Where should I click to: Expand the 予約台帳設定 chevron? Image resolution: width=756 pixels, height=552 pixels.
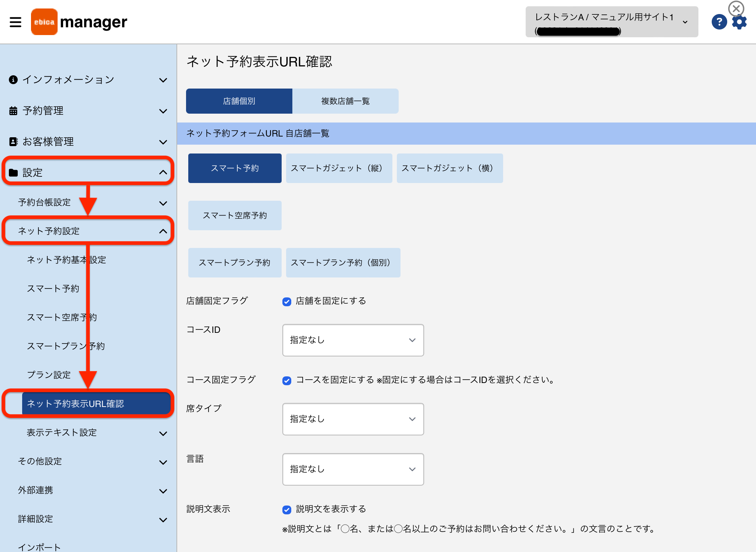pos(163,203)
